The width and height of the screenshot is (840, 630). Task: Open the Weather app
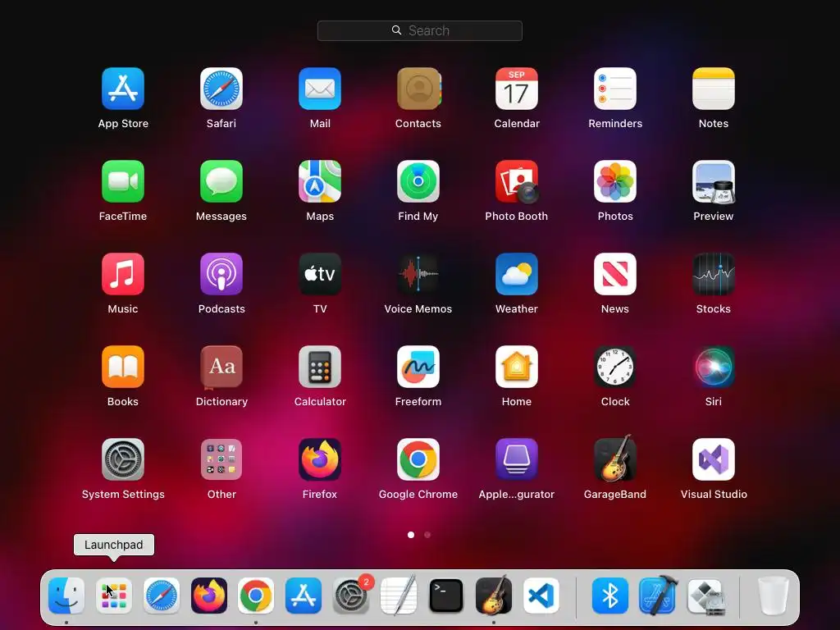tap(517, 274)
